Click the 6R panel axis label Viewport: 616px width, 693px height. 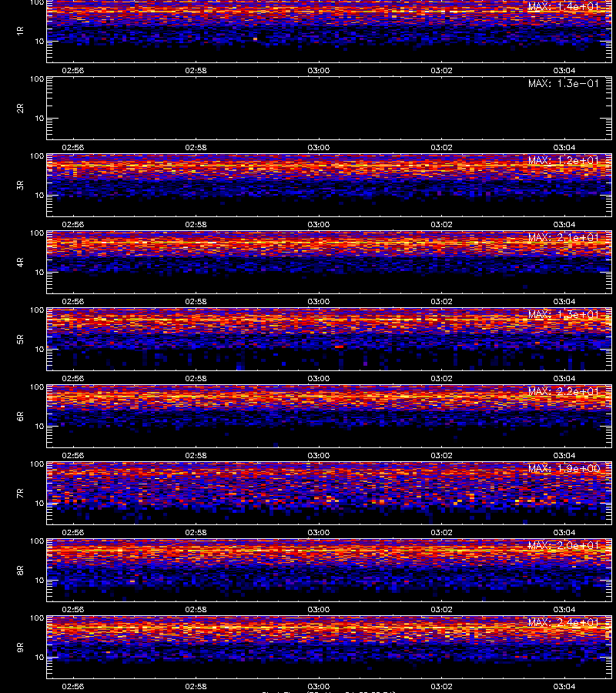point(20,417)
